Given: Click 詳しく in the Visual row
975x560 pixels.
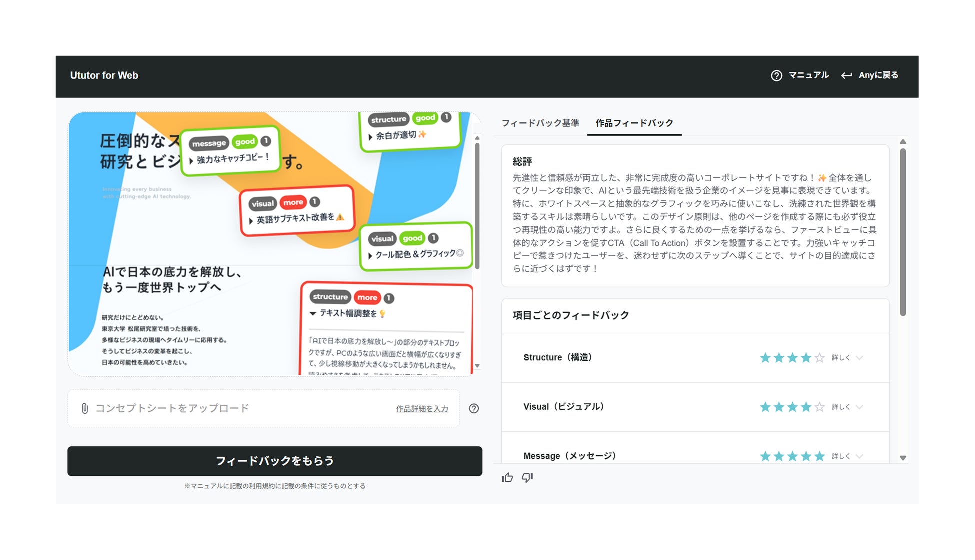Looking at the screenshot, I should pyautogui.click(x=841, y=407).
